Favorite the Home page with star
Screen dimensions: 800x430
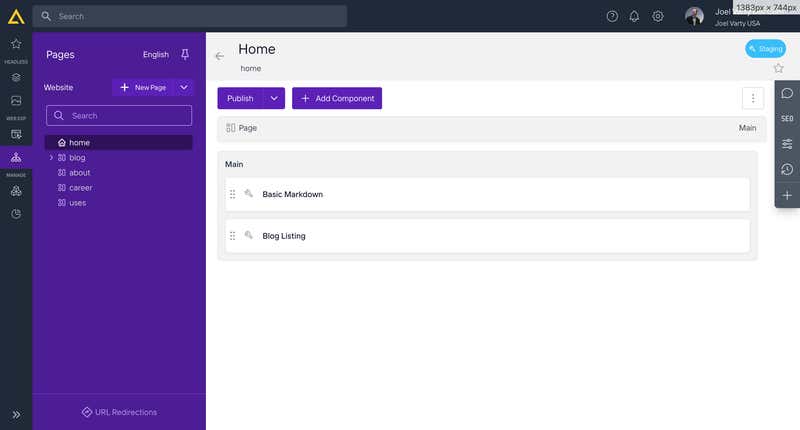click(x=778, y=68)
